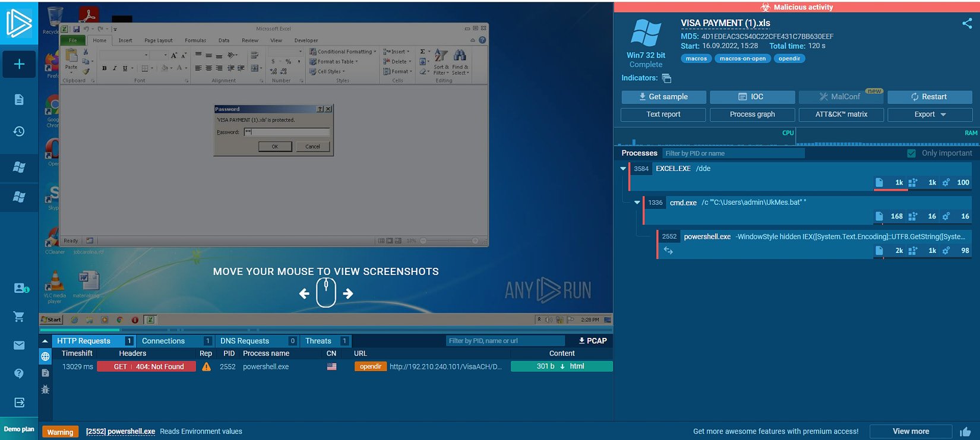
Task: Select the globe network view icon
Action: pyautogui.click(x=45, y=356)
